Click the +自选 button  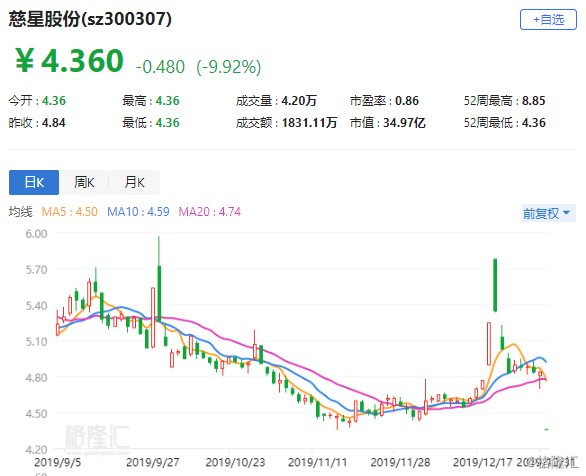click(548, 19)
